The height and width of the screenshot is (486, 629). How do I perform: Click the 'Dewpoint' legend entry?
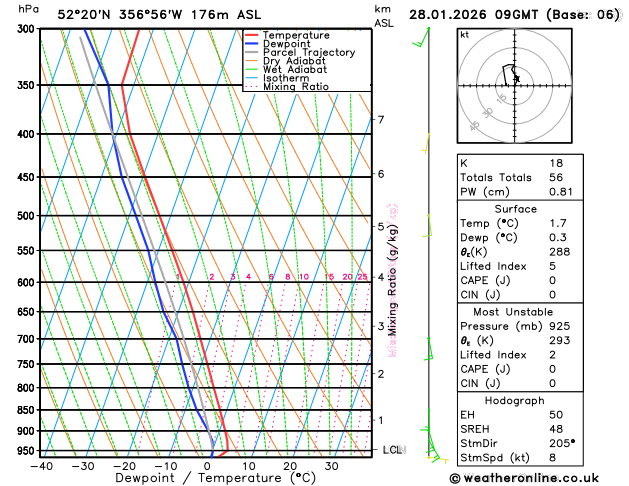[x=286, y=44]
